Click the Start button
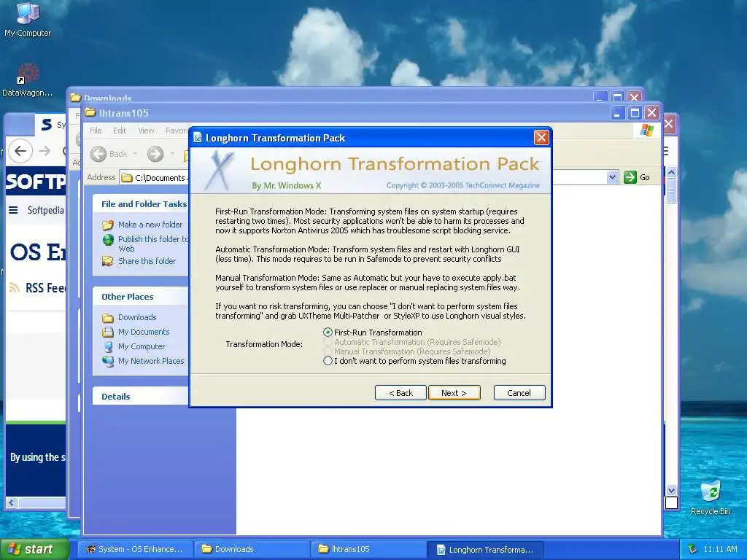Image resolution: width=747 pixels, height=560 pixels. (35, 549)
